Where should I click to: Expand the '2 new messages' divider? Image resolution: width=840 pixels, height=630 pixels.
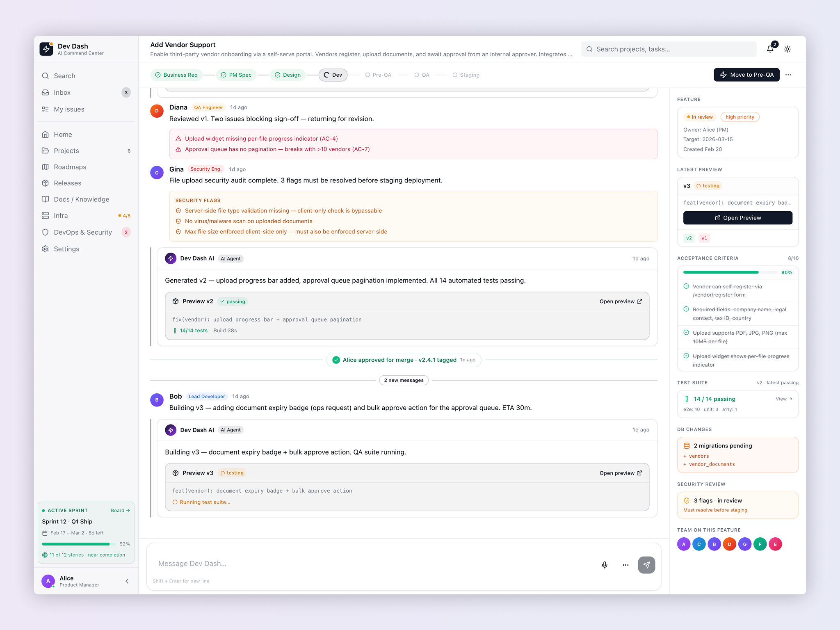404,380
